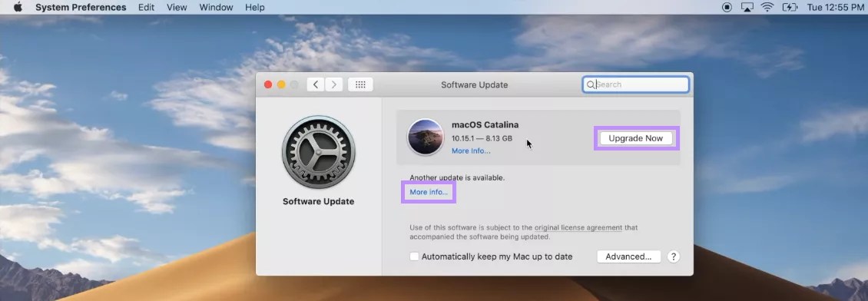
Task: Click the Software Update gear icon
Action: [x=318, y=152]
